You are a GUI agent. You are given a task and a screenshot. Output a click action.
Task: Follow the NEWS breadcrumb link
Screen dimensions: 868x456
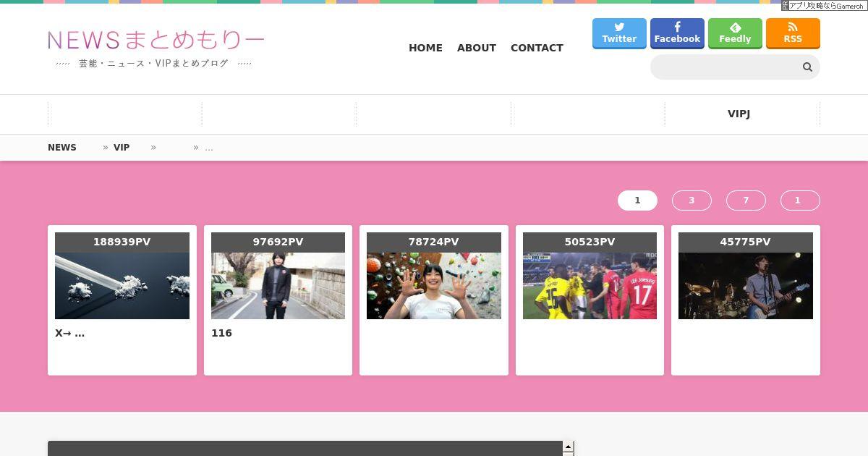pos(62,147)
